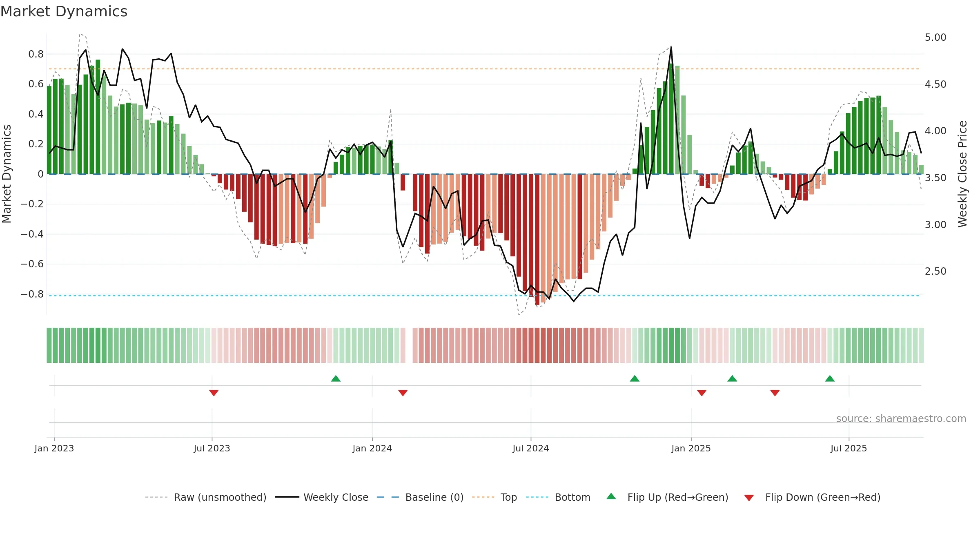Click the Jan 2025 axis label

[x=691, y=448]
